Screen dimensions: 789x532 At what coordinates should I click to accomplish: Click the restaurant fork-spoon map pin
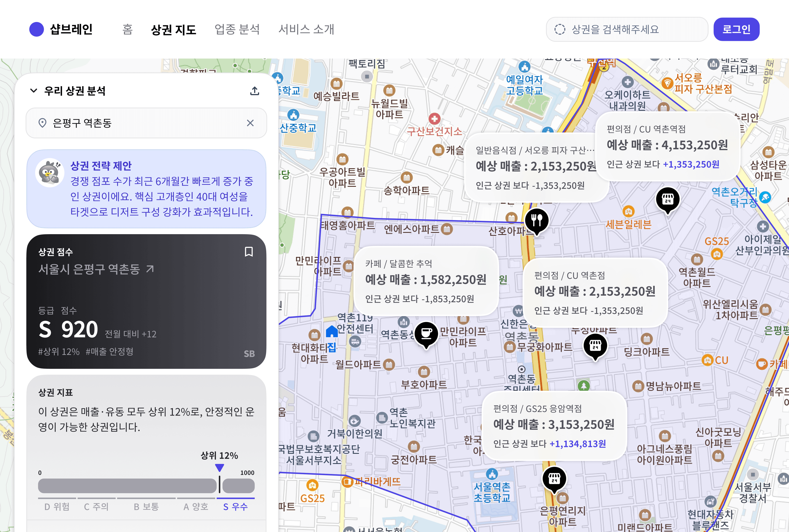(536, 222)
